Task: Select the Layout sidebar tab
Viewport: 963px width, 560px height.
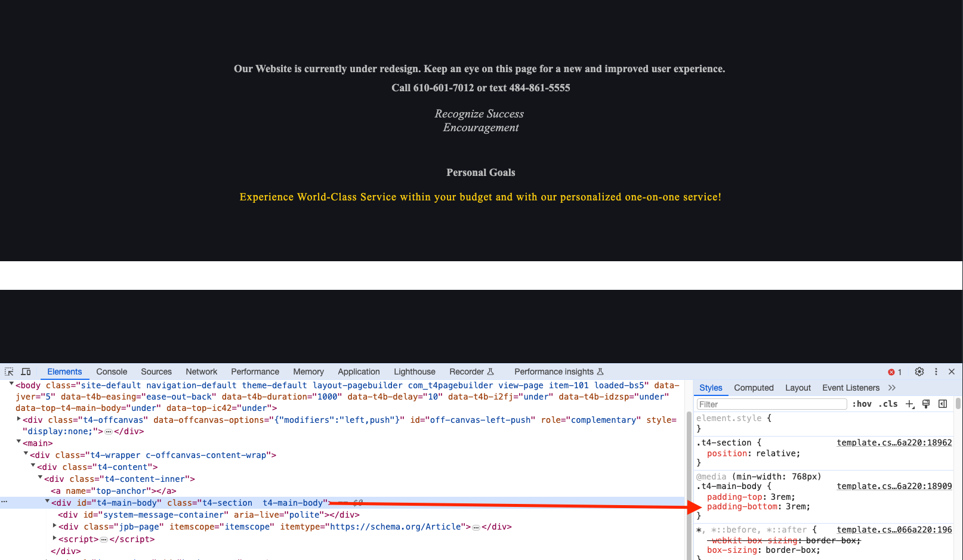Action: point(798,388)
